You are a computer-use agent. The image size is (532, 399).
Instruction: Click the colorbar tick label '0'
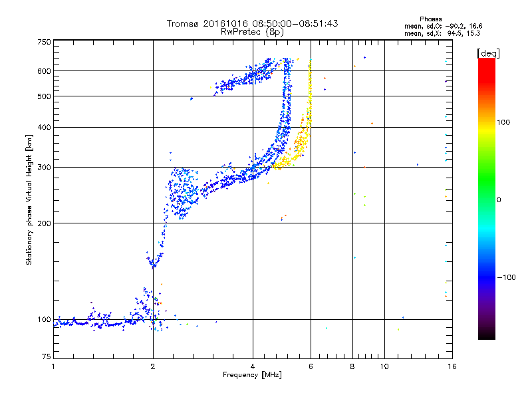[x=499, y=200]
